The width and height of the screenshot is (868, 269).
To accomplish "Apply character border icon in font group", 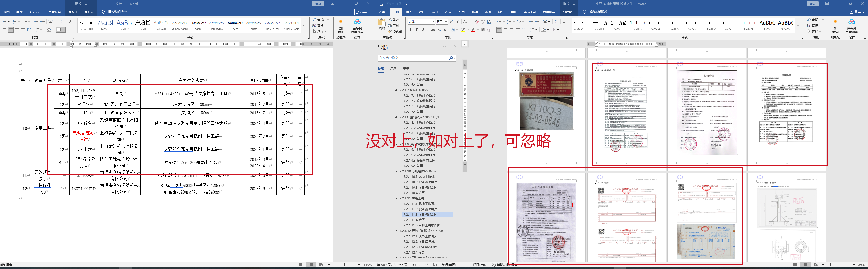I will (489, 22).
